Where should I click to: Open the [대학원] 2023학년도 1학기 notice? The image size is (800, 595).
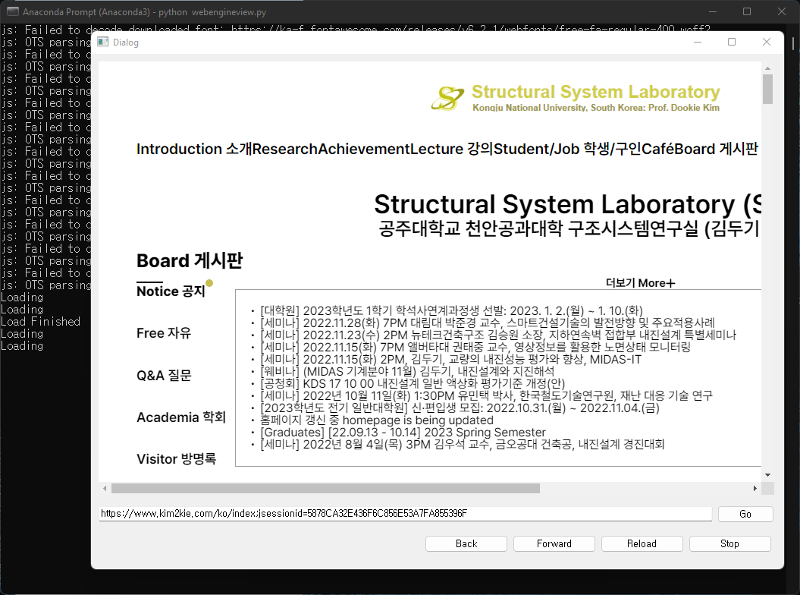click(x=451, y=311)
